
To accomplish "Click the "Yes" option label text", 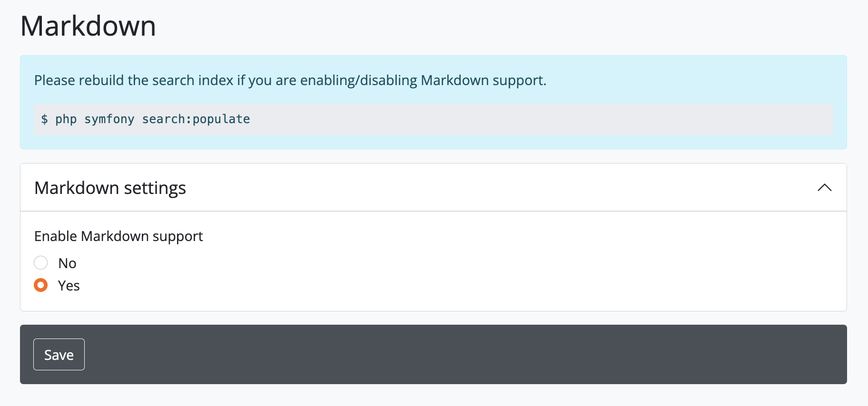I will (x=69, y=286).
